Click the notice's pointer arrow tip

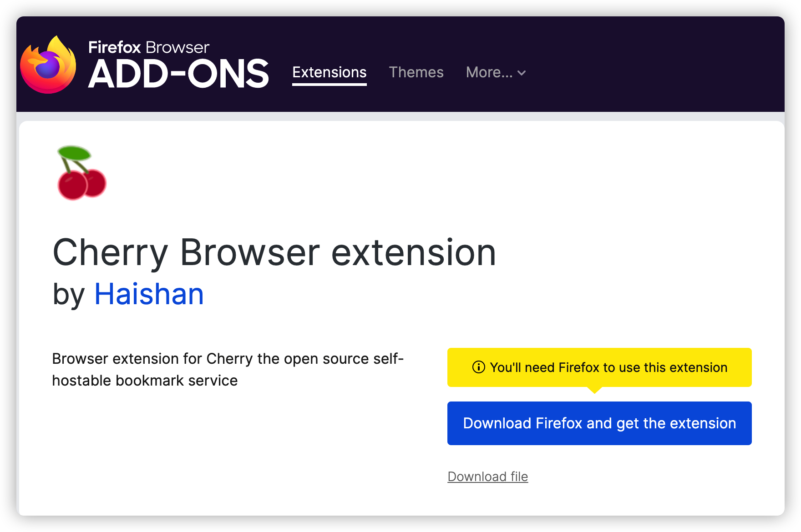pyautogui.click(x=594, y=391)
